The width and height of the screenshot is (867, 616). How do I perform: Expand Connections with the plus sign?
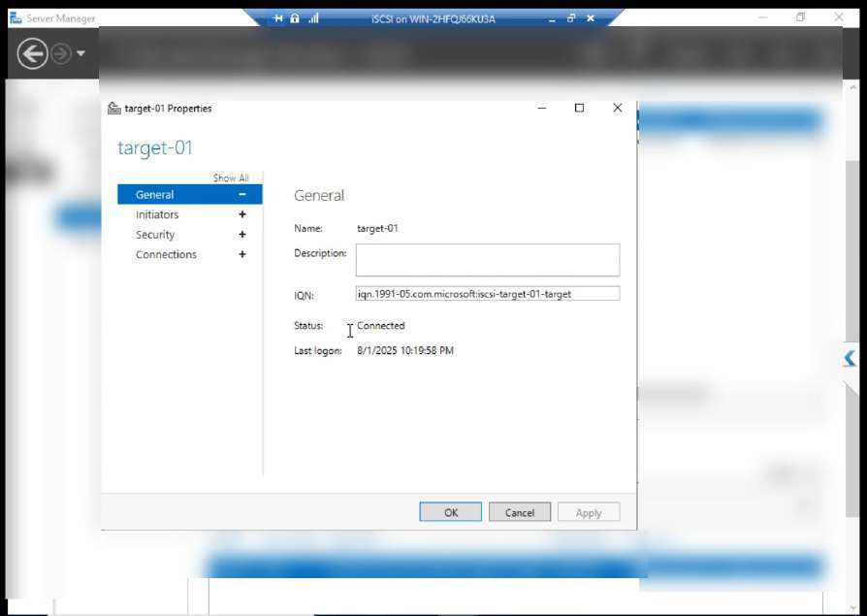pos(242,254)
